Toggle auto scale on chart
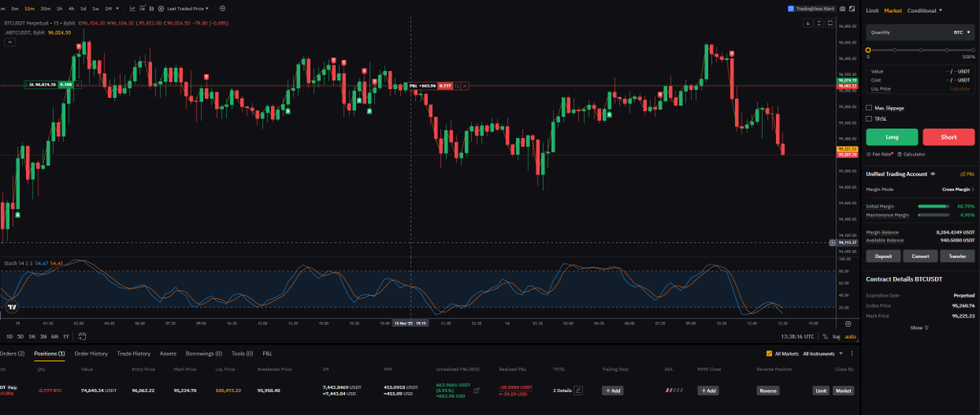Viewport: 980px width, 415px height. click(850, 337)
